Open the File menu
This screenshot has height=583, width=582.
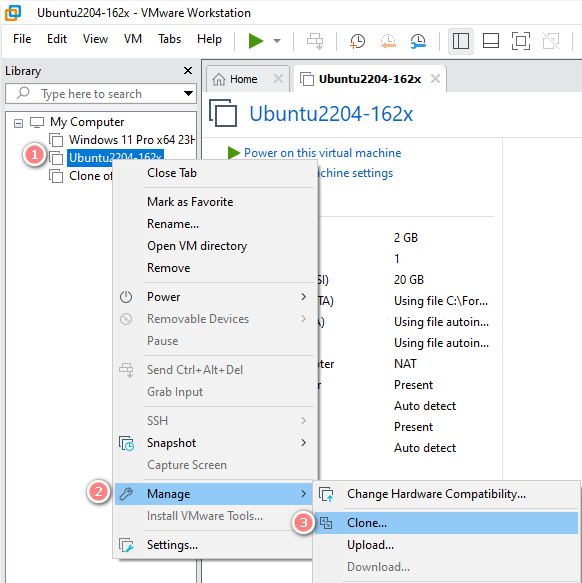(22, 39)
